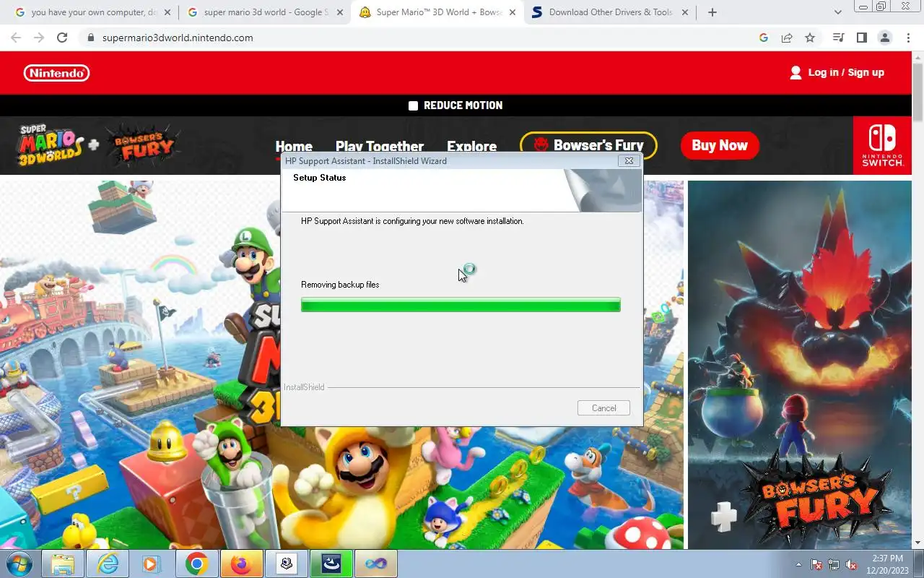The image size is (924, 578).
Task: Click the share page icon in address bar
Action: [787, 38]
